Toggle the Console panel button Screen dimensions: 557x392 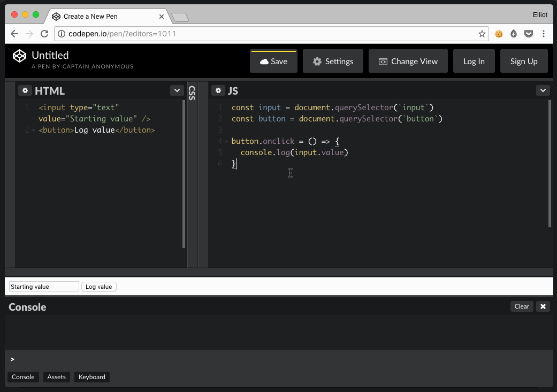tap(23, 377)
